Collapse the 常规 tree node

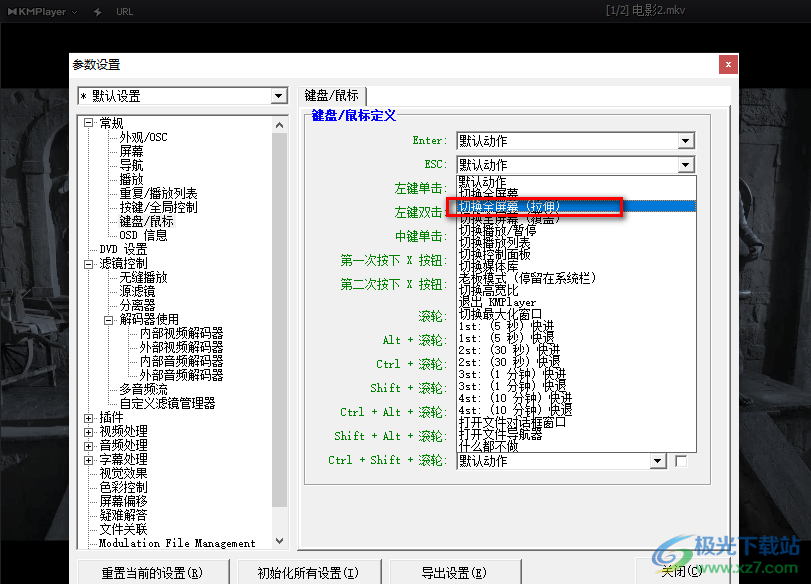(88, 123)
